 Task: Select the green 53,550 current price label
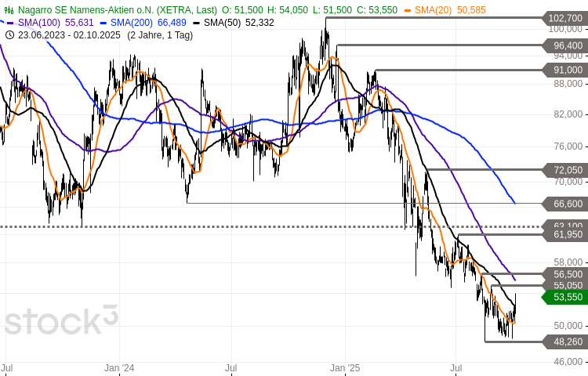coord(564,297)
